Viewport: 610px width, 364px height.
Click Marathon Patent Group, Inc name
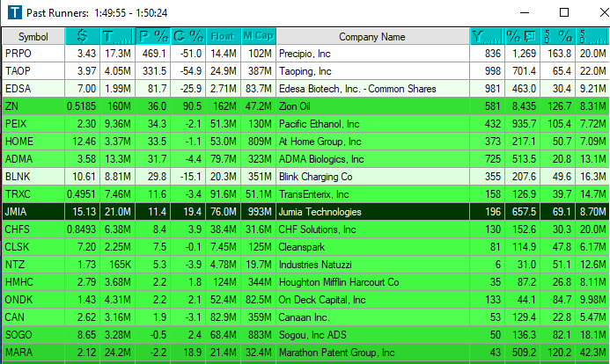pos(337,353)
